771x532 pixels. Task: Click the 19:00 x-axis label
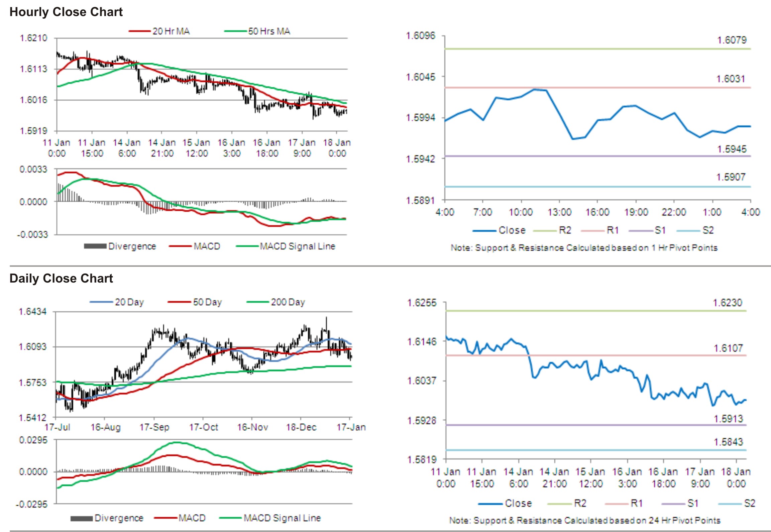tap(636, 212)
